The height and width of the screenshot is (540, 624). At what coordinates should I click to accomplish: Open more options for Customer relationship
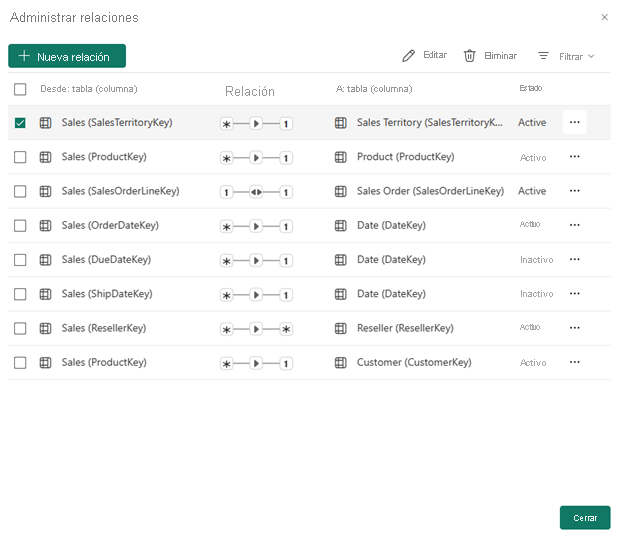tap(574, 362)
